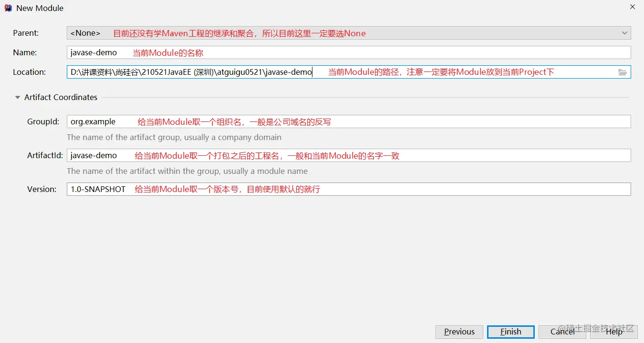Open Help for the New Module dialog
644x343 pixels.
coord(613,332)
